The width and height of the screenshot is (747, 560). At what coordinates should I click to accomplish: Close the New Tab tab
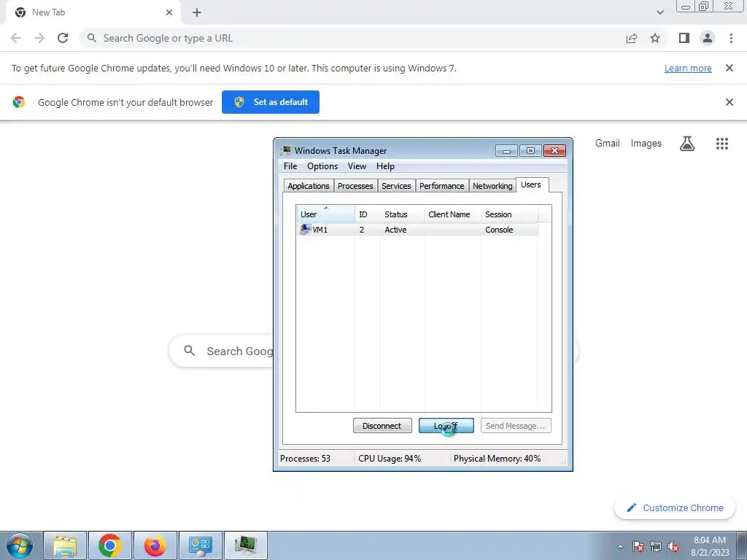(169, 12)
